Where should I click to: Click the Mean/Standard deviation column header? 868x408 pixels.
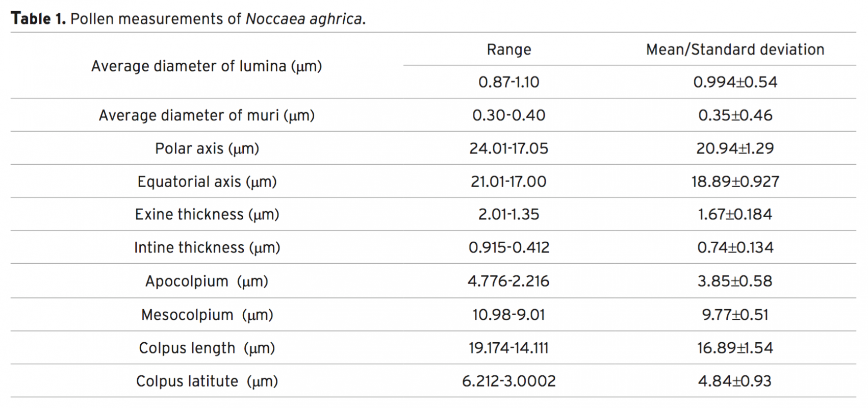pos(735,49)
